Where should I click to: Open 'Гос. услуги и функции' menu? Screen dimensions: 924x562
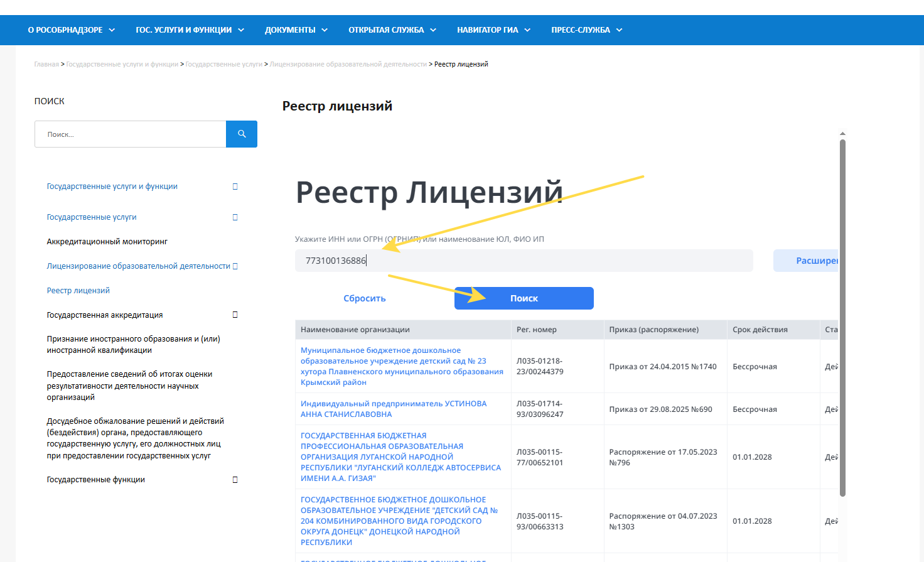(190, 30)
